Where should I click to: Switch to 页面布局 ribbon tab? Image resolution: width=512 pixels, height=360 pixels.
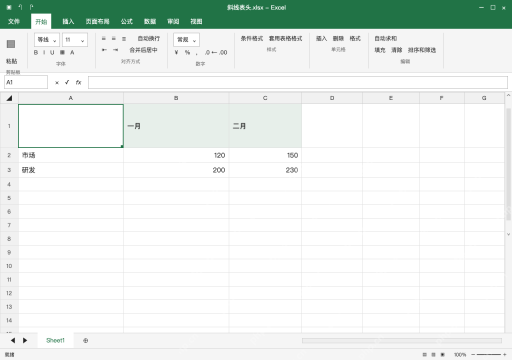pos(97,22)
